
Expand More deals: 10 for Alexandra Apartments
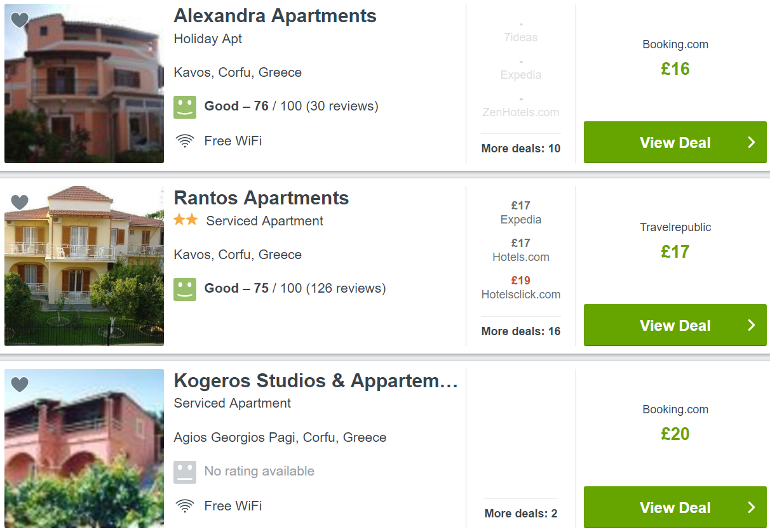[x=521, y=149]
